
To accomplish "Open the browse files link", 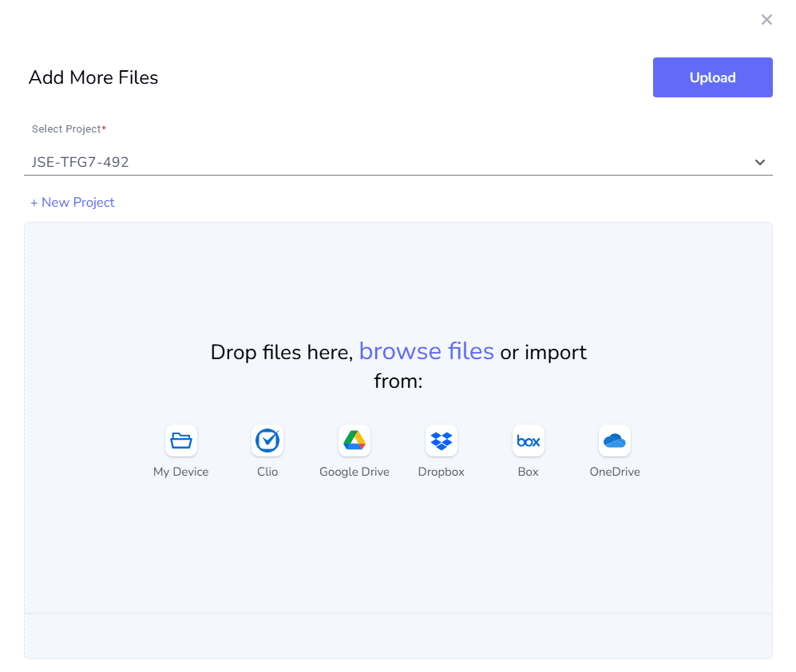I will tap(426, 351).
